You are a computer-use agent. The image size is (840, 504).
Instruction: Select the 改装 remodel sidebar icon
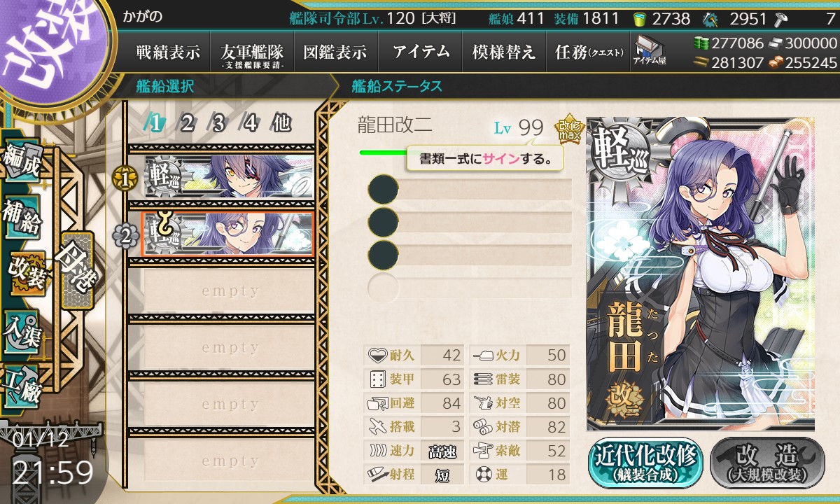click(27, 272)
